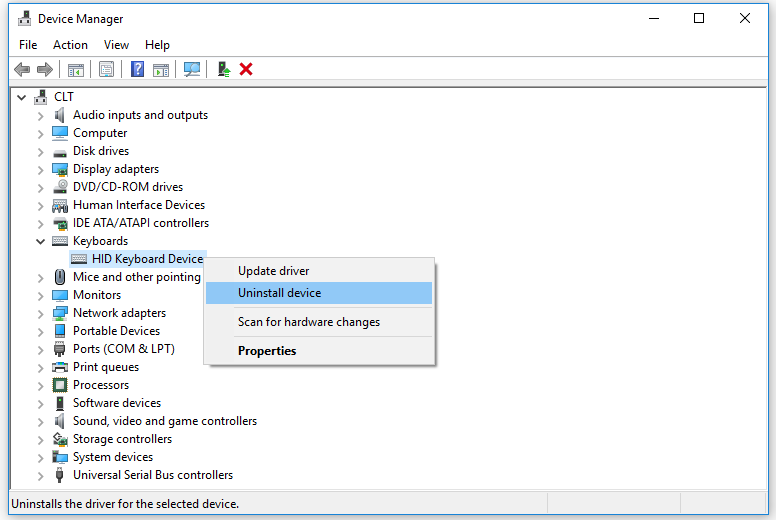776x520 pixels.
Task: Open the Help menu
Action: point(157,45)
